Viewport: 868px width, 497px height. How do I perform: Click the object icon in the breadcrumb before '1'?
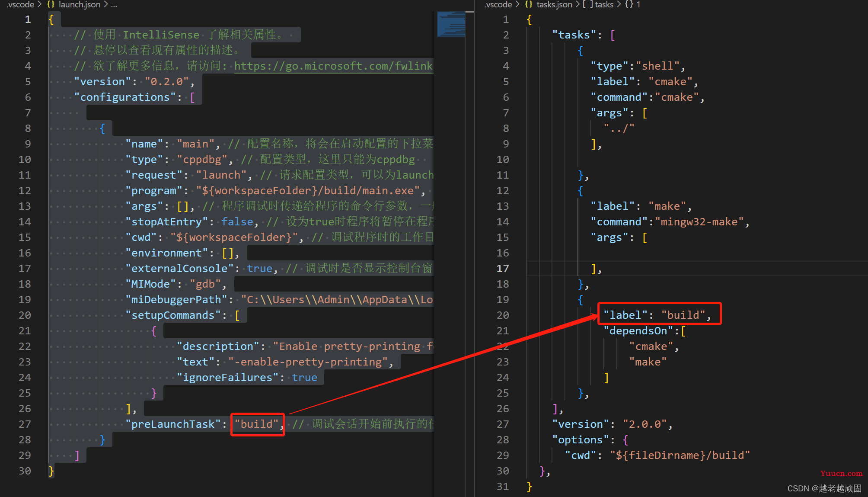point(629,4)
